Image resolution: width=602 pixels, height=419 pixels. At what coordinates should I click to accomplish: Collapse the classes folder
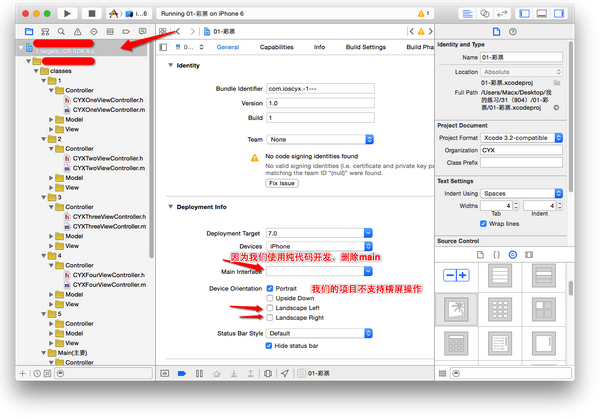click(36, 71)
